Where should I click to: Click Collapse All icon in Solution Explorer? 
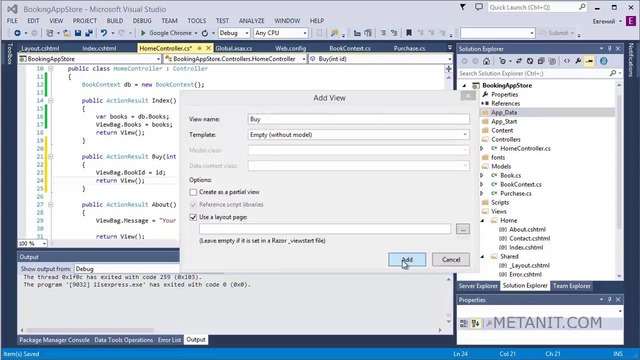coord(541,61)
